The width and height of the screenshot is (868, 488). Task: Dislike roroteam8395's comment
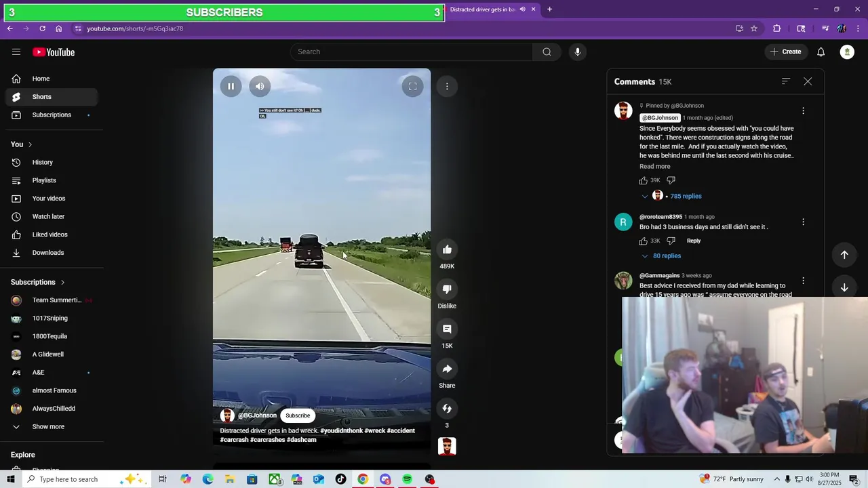pyautogui.click(x=671, y=241)
